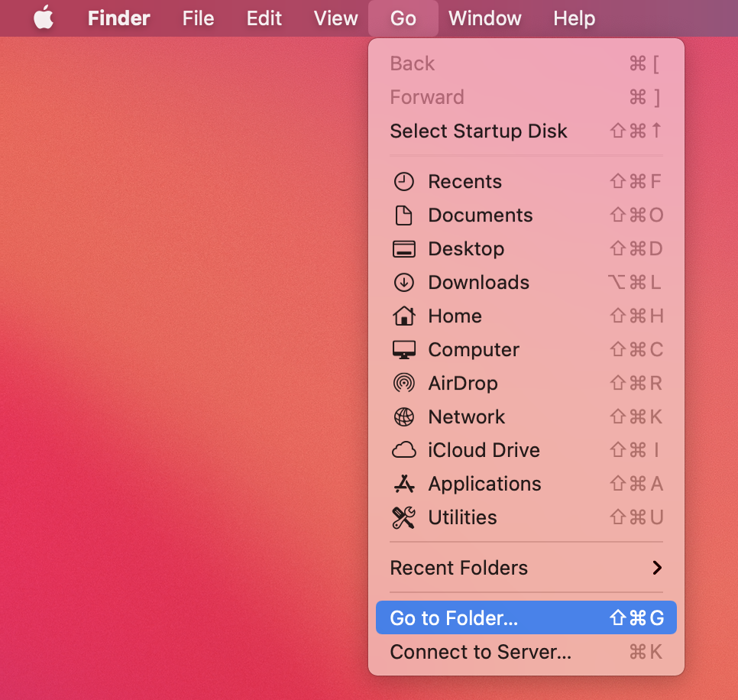This screenshot has height=700, width=738.
Task: Click the Computer label
Action: (474, 350)
